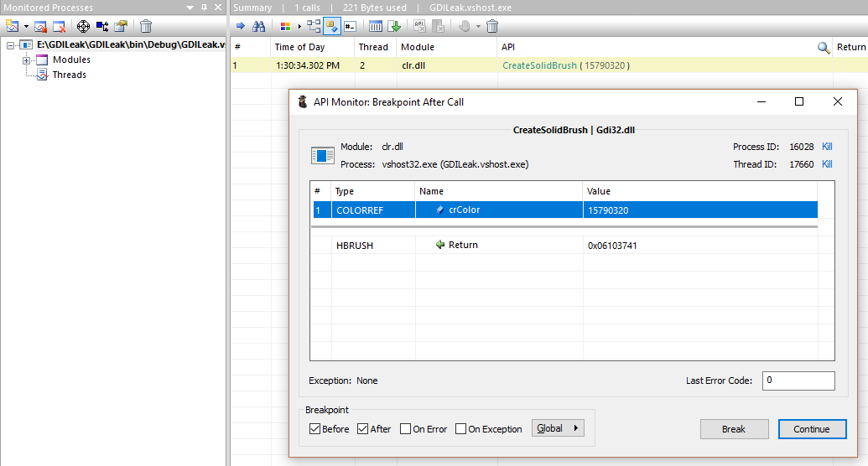
Task: Click the 0x06103741 return value
Action: [x=612, y=246]
